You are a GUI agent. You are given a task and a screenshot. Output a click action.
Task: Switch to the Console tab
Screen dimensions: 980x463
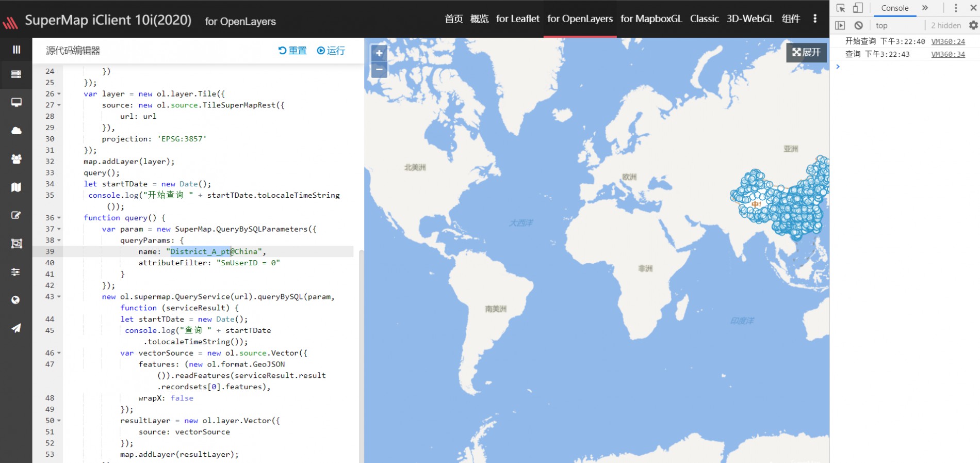point(895,8)
